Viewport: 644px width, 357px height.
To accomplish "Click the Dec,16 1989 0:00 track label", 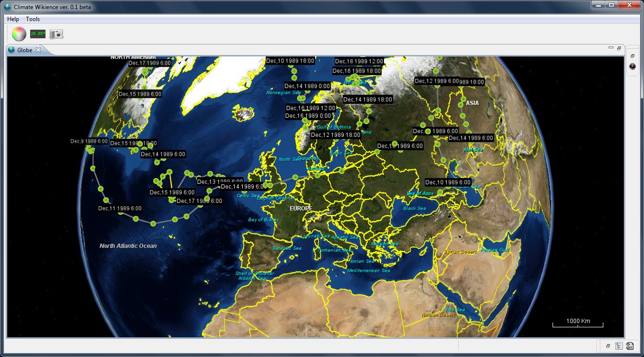I will 308,116.
